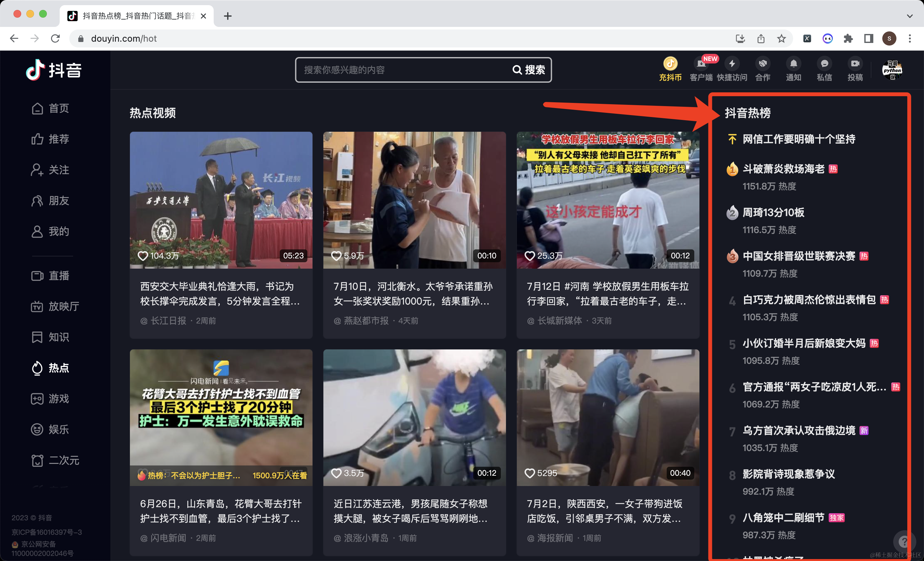924x561 pixels.
Task: Open pinned topic 网信工作要明确十个坚持
Action: (799, 139)
